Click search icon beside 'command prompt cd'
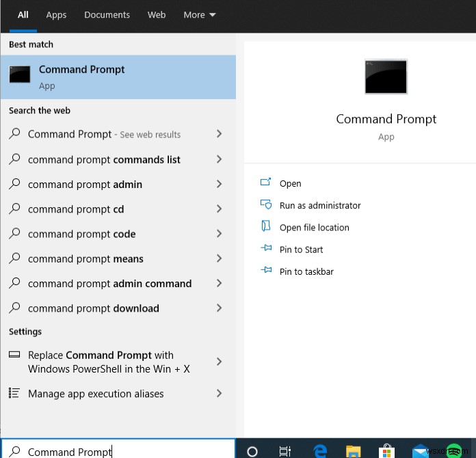Viewport: 476px width, 458px height. 14,208
